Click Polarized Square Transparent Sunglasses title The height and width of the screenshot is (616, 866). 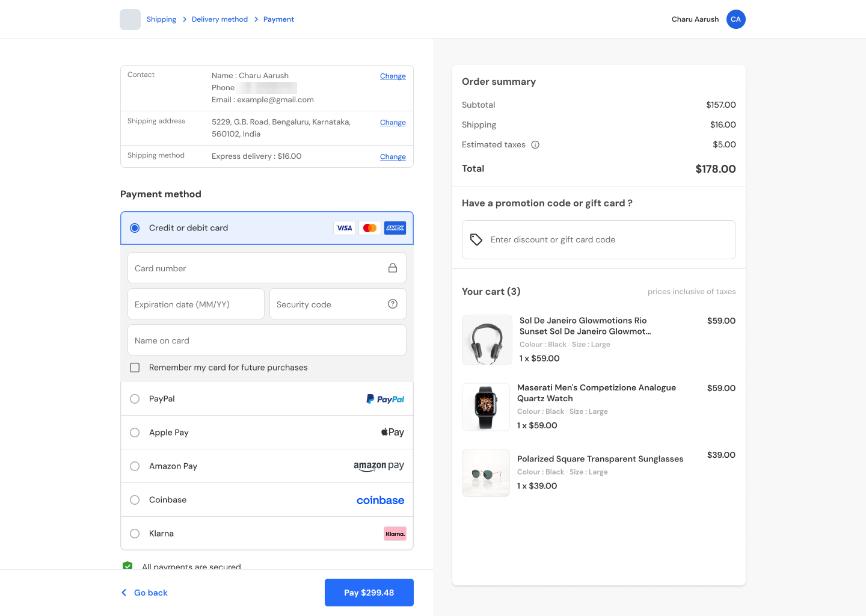[600, 459]
